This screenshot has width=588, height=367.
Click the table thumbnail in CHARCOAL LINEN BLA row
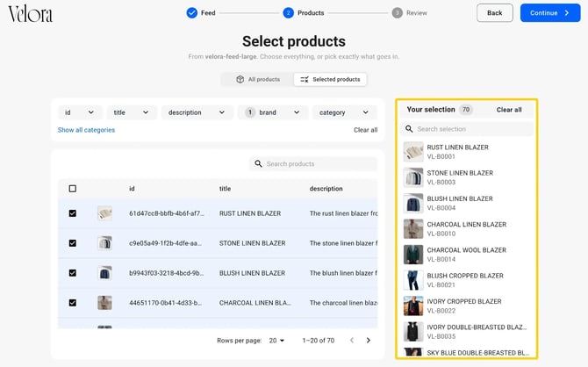pyautogui.click(x=104, y=302)
